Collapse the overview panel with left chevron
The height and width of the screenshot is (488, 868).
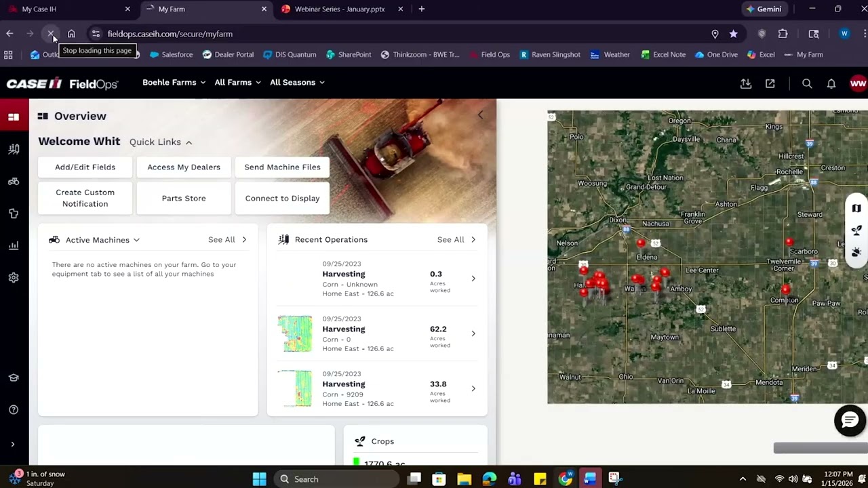click(481, 115)
